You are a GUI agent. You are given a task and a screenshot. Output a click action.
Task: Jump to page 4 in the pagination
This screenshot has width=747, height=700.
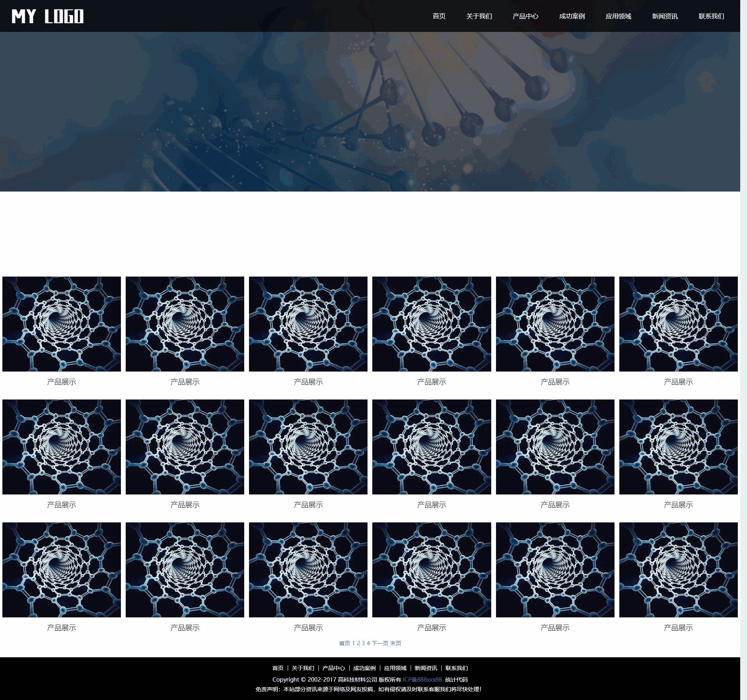[368, 643]
